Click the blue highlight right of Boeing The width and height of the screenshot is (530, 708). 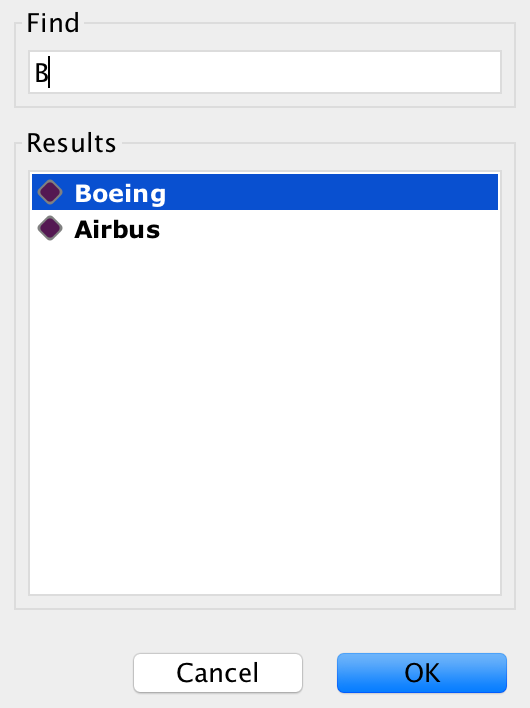click(x=332, y=192)
